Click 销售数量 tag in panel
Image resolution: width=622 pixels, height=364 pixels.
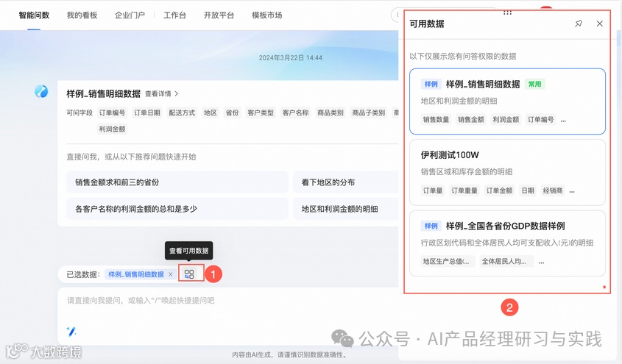coord(436,120)
